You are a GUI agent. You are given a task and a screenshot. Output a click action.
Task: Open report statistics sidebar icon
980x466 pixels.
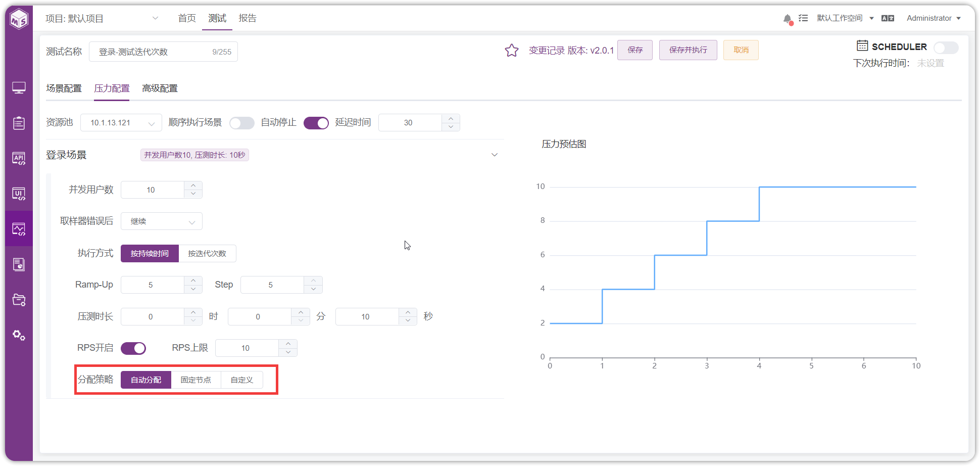click(19, 264)
